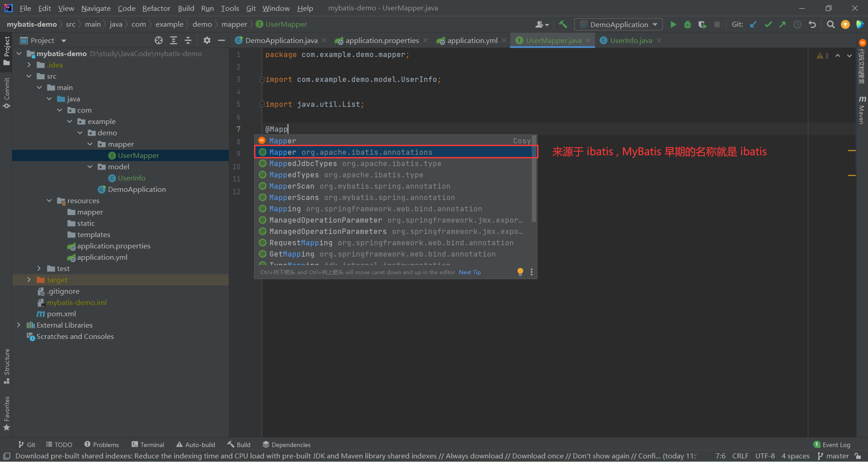Viewport: 868px width, 462px height.
Task: Click mapper breadcrumb in navigation bar
Action: click(234, 24)
